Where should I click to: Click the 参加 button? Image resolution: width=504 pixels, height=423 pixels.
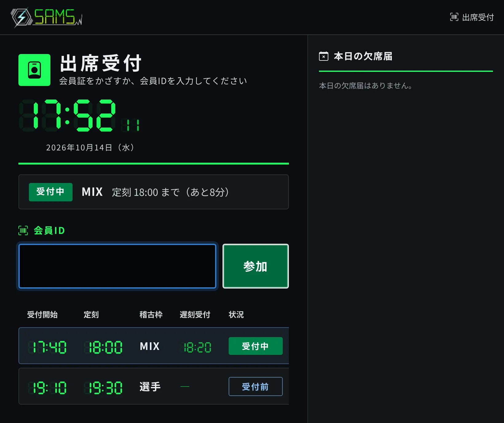(256, 266)
